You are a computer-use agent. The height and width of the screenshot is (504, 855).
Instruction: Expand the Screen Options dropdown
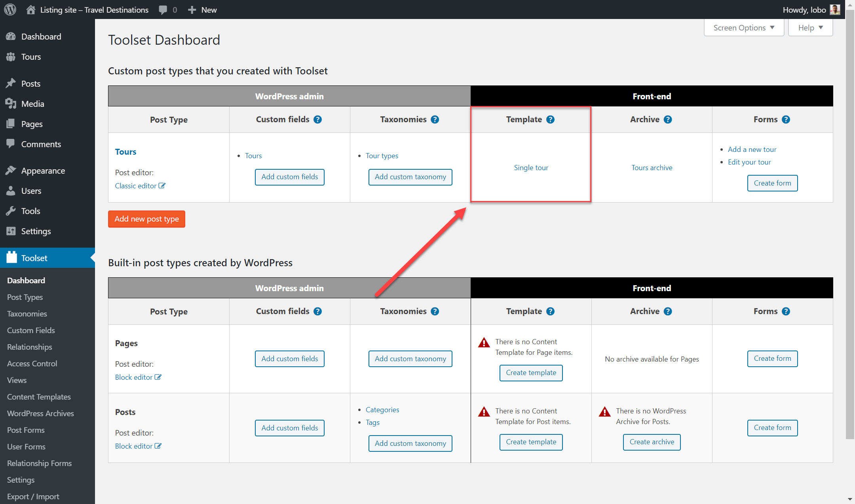point(744,28)
